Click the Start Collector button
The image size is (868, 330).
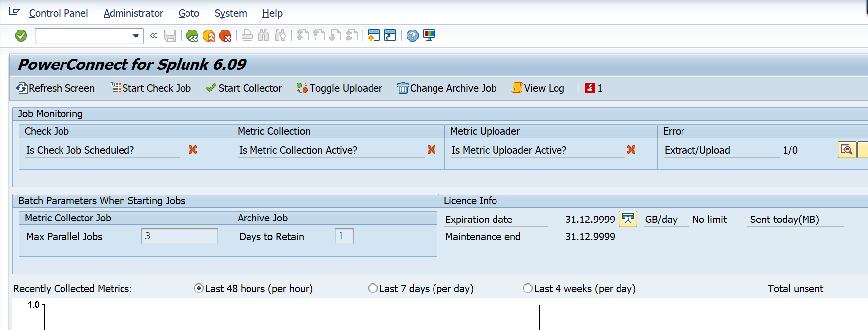(244, 88)
